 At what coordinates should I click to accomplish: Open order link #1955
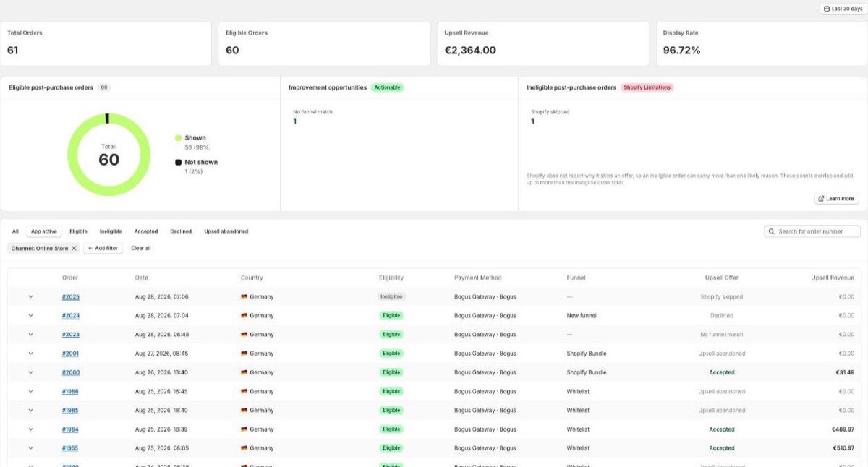click(x=70, y=447)
